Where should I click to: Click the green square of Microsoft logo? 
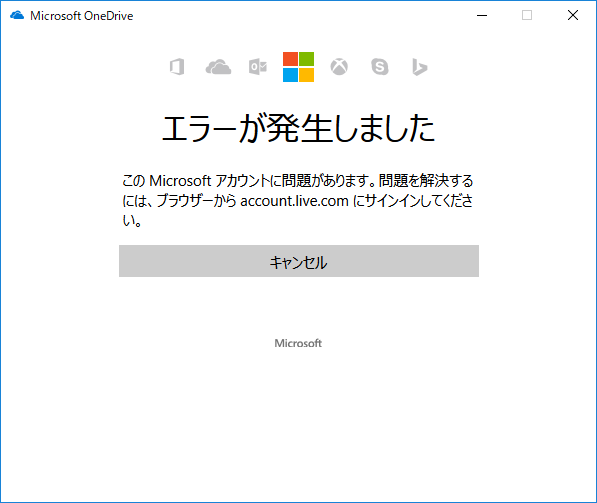click(x=306, y=59)
